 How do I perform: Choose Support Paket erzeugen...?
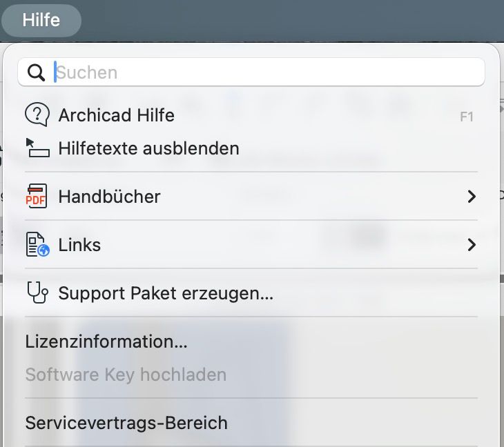[166, 293]
